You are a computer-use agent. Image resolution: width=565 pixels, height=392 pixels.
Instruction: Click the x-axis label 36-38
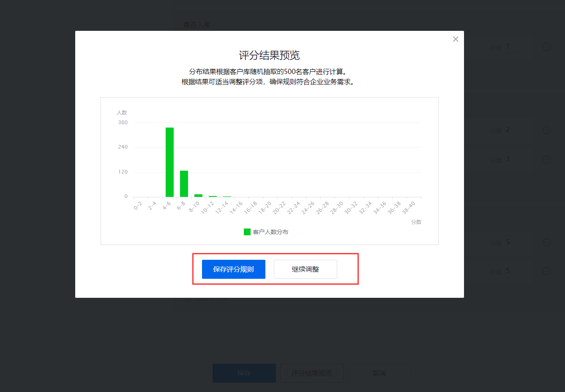pos(394,207)
